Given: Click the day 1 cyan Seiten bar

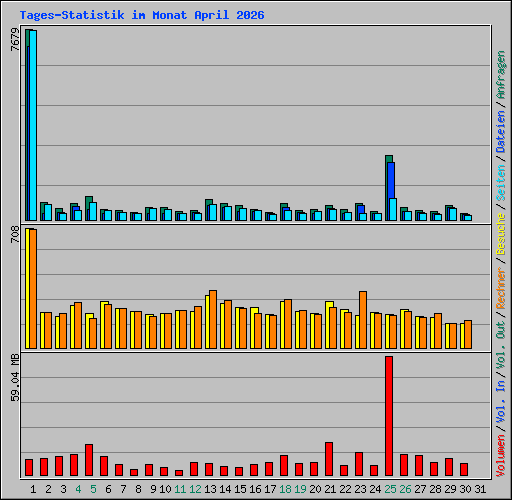Looking at the screenshot, I should 33,125.
